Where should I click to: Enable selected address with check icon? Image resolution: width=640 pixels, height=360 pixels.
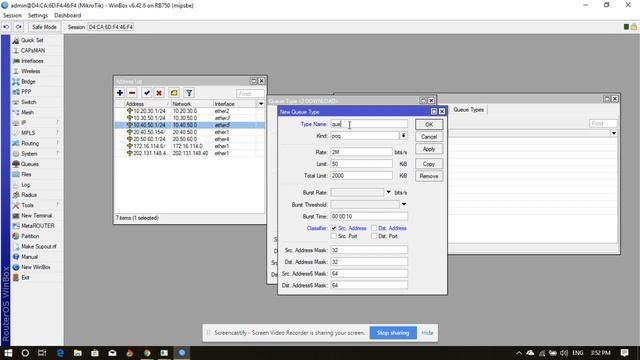(x=147, y=93)
